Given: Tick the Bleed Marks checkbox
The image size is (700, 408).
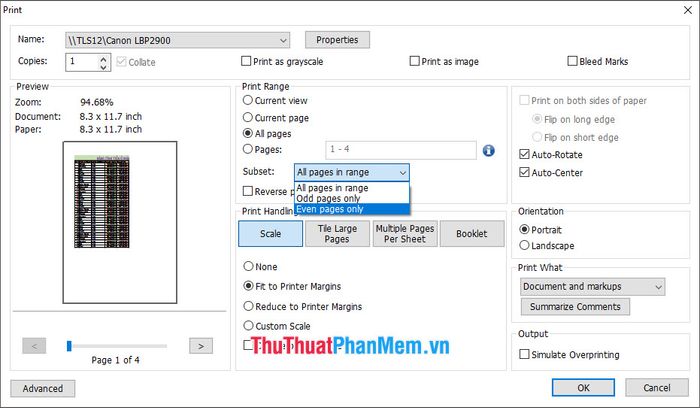Looking at the screenshot, I should (572, 61).
